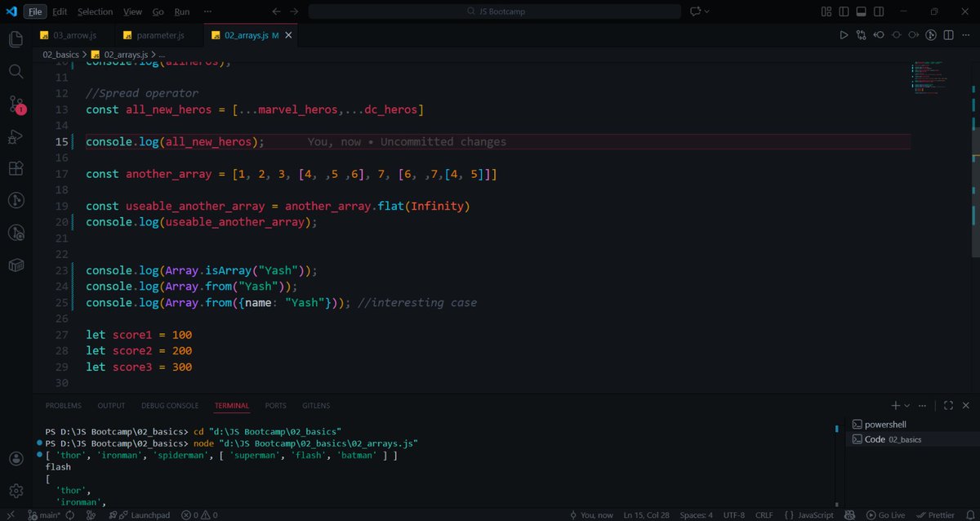Open the File menu
This screenshot has width=980, height=521.
tap(35, 11)
